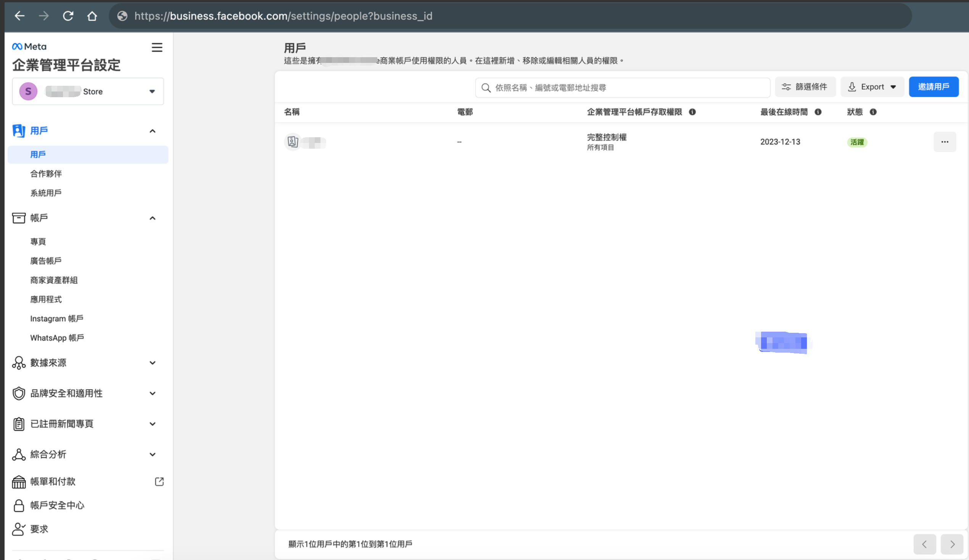Click the 帳戶安全中心 lock icon
Screen dimensions: 969x560
point(19,505)
